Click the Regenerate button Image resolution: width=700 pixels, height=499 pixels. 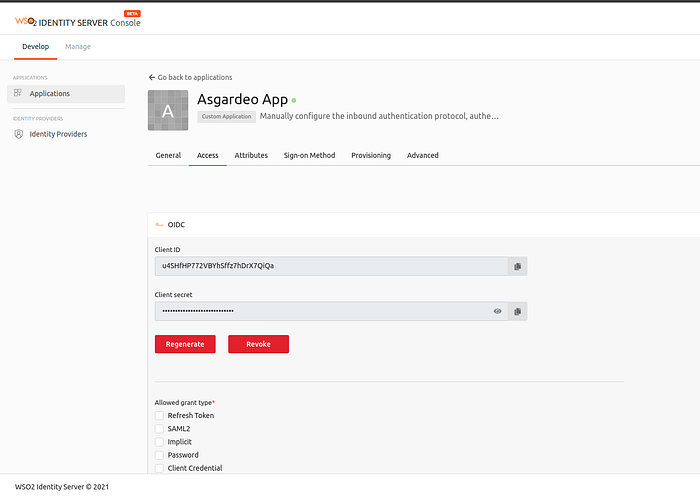pyautogui.click(x=185, y=344)
